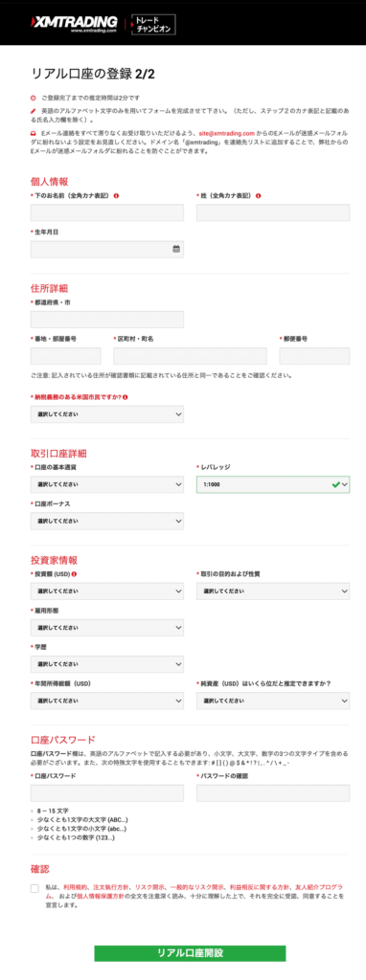366x980 pixels.
Task: Click the トレードチャンピオン badge in header
Action: 153,24
